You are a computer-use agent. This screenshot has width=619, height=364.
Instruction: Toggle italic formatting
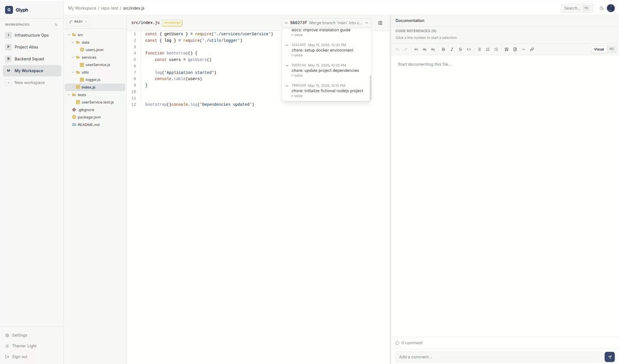[452, 50]
